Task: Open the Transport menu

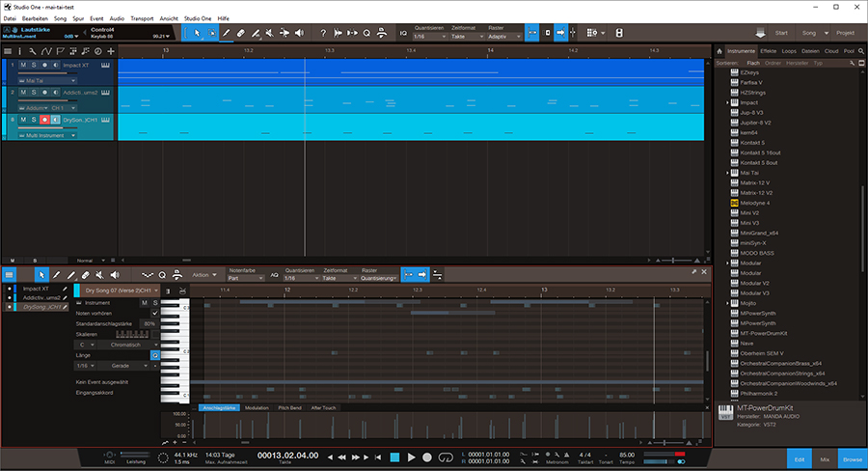Action: click(x=142, y=18)
